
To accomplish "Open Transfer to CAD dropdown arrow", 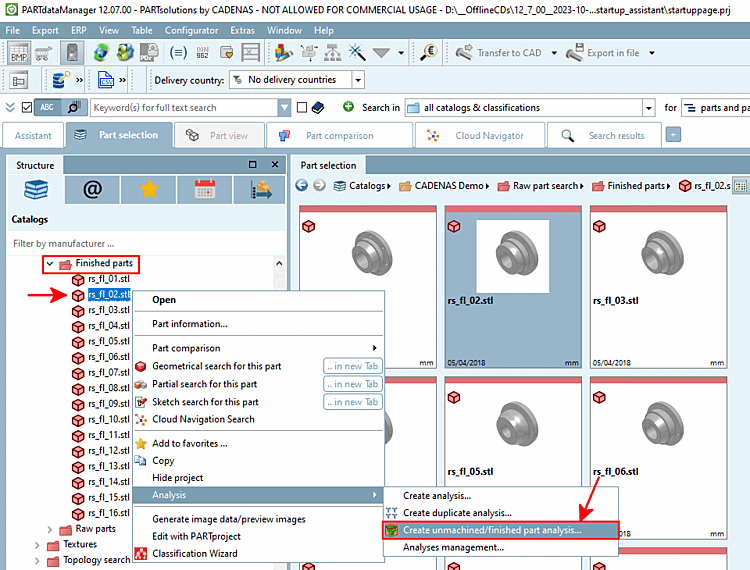I will pos(554,53).
